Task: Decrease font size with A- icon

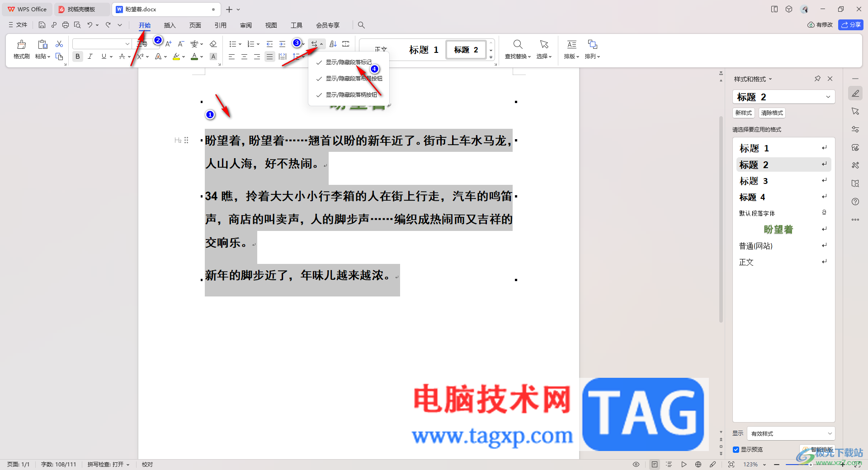Action: (x=181, y=44)
